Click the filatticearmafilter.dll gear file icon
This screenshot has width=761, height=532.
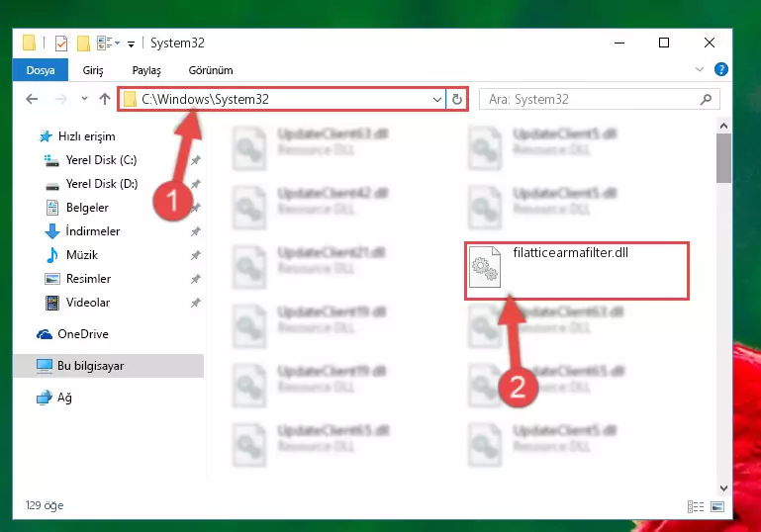coord(485,267)
